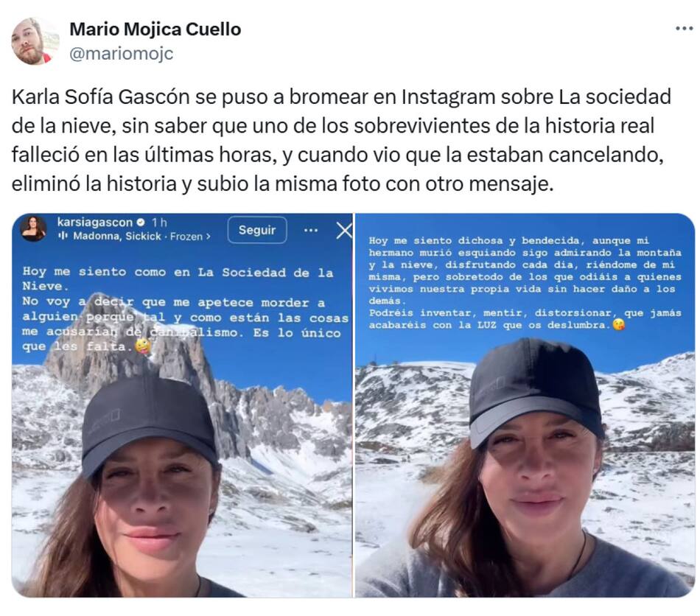Open Mario Mojica Cuello's profile avatar
Image resolution: width=700 pixels, height=616 pixels.
pyautogui.click(x=35, y=41)
